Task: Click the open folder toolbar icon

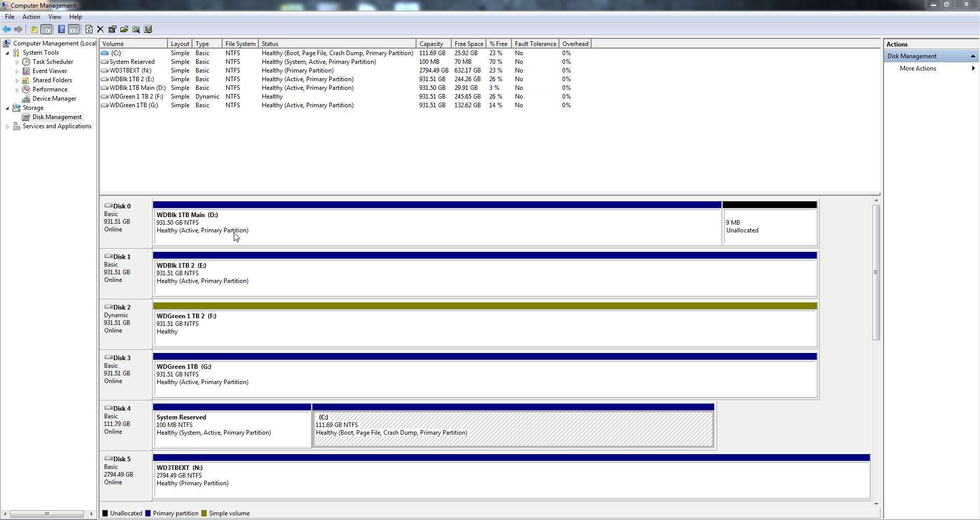Action: click(124, 29)
